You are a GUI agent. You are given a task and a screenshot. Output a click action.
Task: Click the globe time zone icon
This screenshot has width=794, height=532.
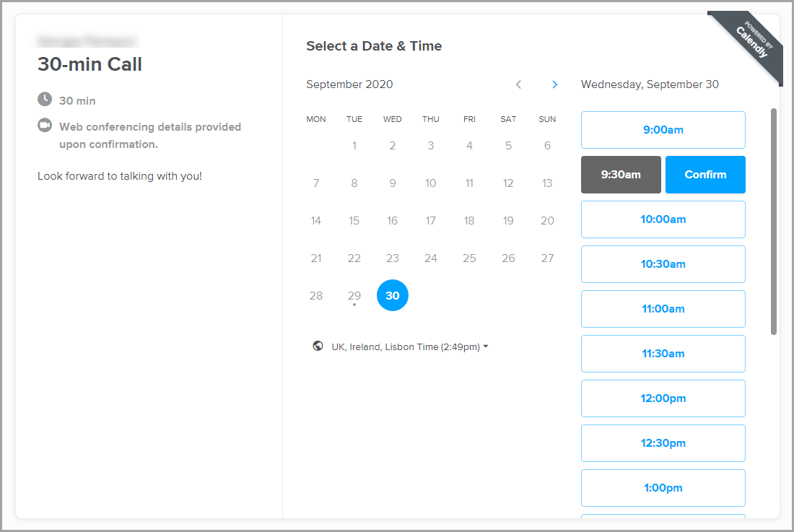(x=318, y=346)
